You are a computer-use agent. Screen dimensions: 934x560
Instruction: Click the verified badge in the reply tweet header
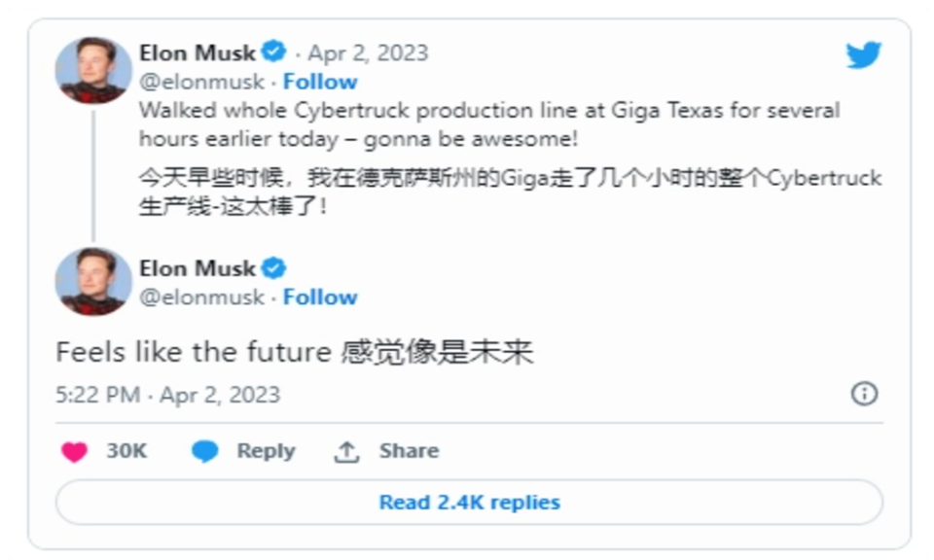[x=274, y=268]
